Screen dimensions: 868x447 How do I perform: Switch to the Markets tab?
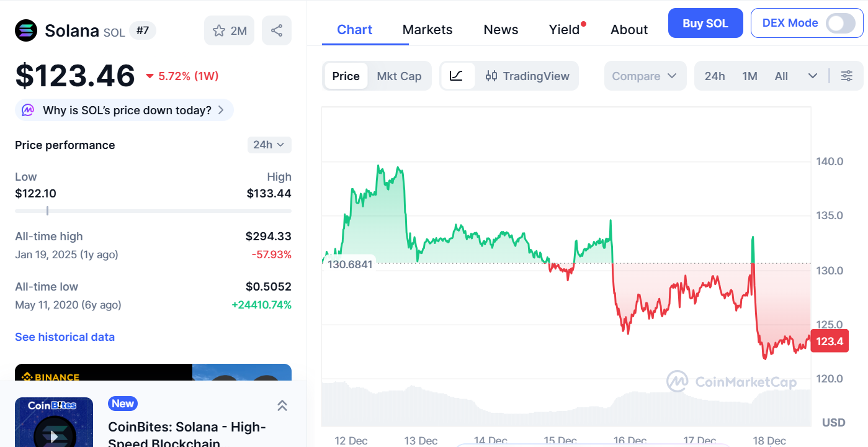pyautogui.click(x=427, y=30)
